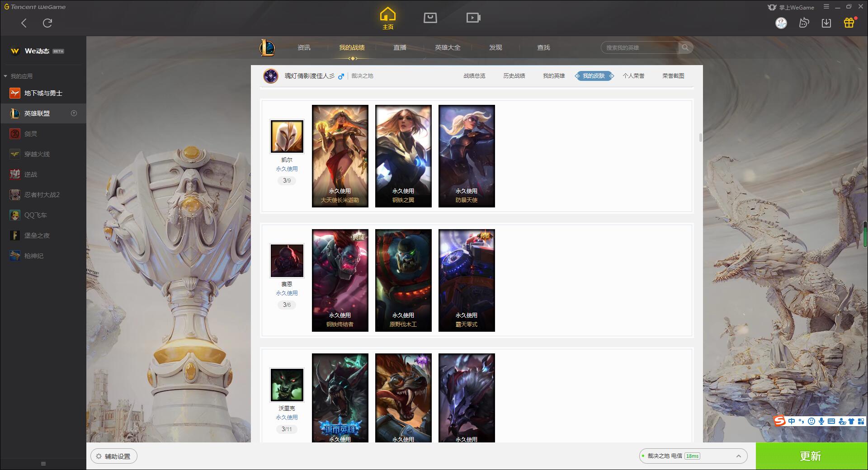Open the video camera icon in top bar
This screenshot has width=868, height=470.
(x=473, y=18)
